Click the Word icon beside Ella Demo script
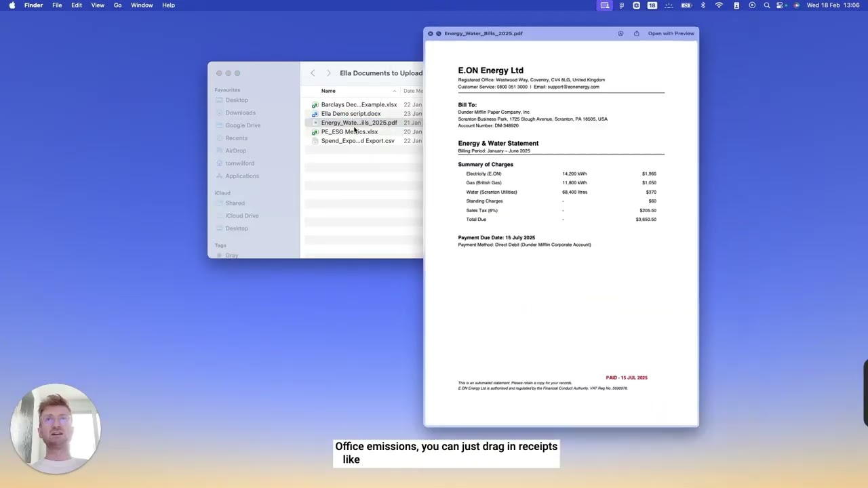Screen dimensions: 868x488 point(315,114)
